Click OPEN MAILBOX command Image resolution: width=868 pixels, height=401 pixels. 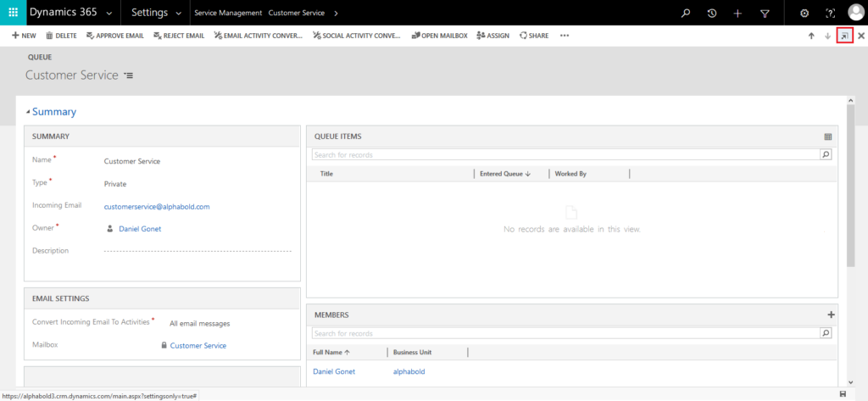click(x=440, y=36)
